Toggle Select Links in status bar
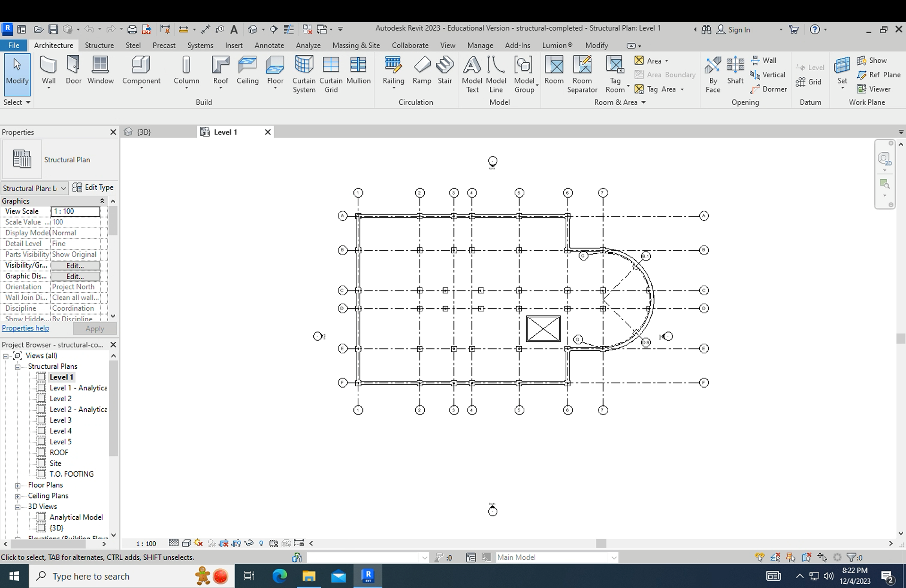This screenshot has height=588, width=906. coord(760,557)
